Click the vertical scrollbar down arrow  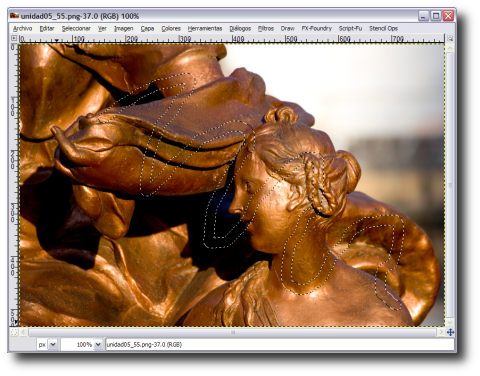coord(450,322)
